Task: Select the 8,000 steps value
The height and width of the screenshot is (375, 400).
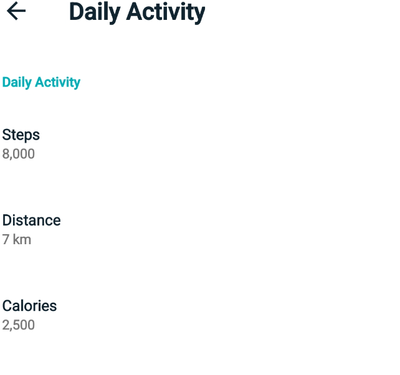Action: 18,154
